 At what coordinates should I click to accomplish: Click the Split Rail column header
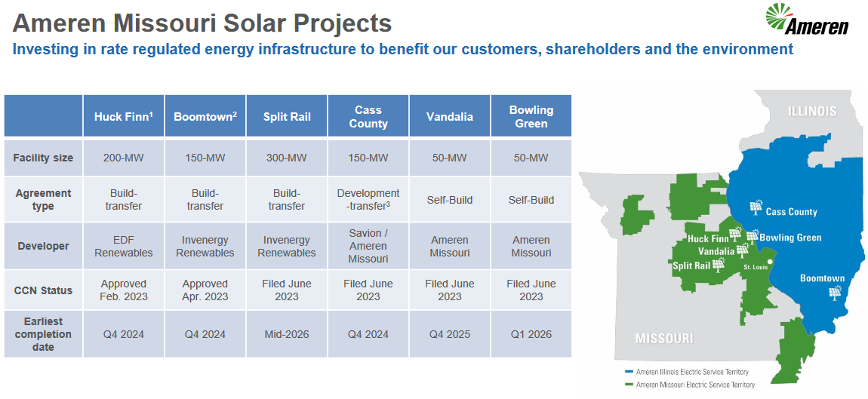287,116
